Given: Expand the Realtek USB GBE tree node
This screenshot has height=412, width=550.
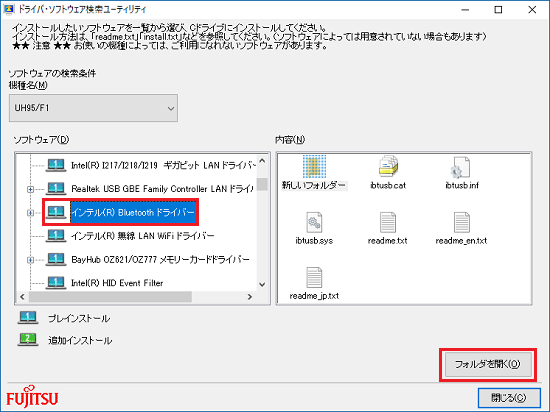Looking at the screenshot, I should (x=31, y=189).
